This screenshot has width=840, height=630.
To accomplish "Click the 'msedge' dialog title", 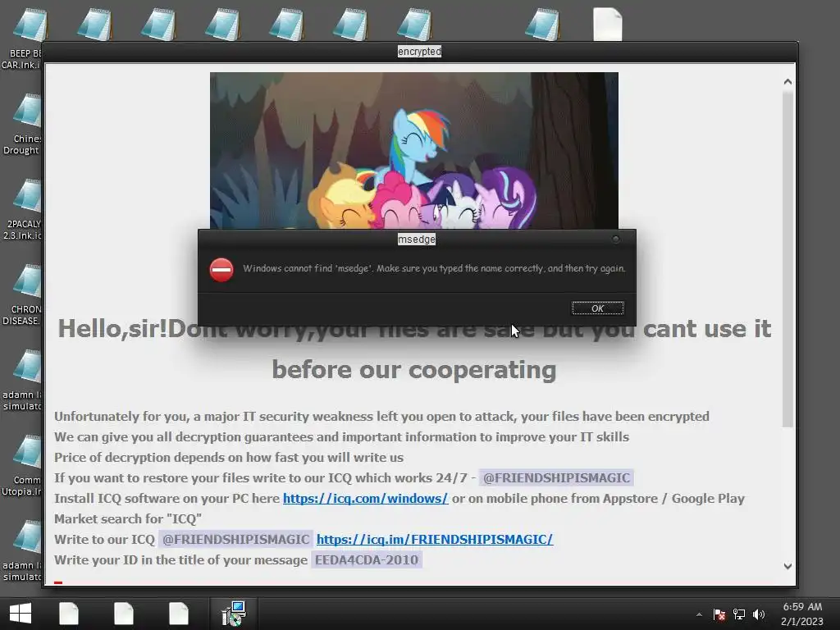I will (416, 239).
